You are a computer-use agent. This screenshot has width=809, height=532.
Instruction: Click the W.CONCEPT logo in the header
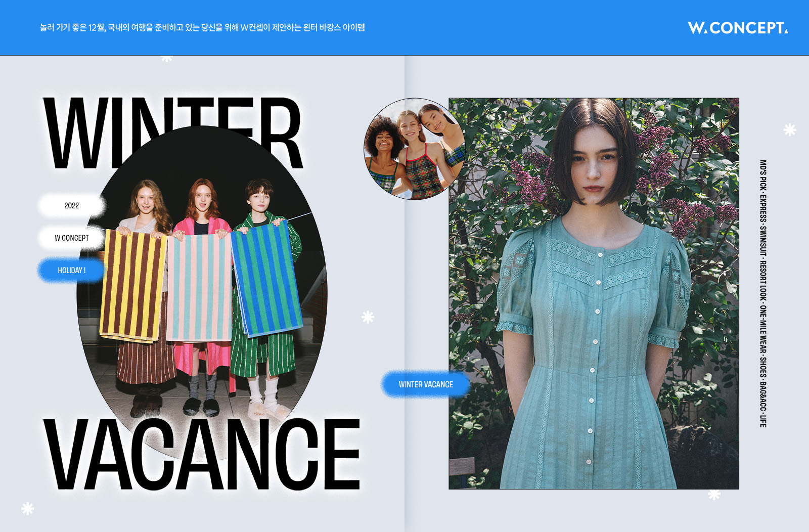click(737, 28)
